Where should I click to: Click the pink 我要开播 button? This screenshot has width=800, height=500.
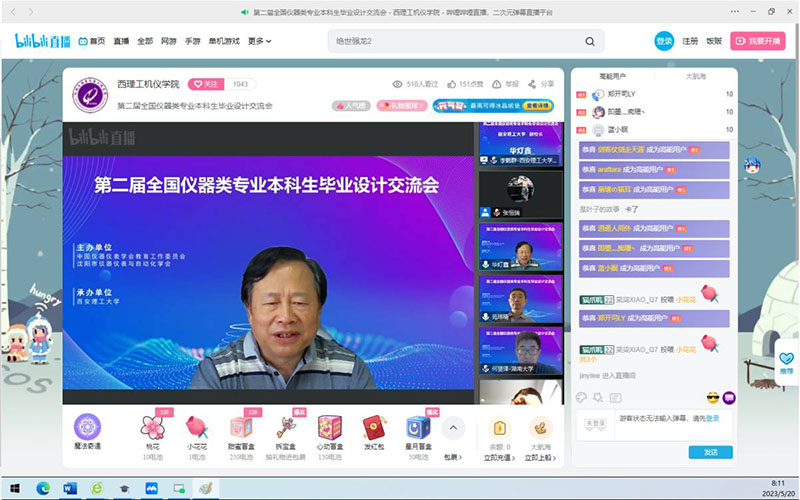pyautogui.click(x=758, y=41)
